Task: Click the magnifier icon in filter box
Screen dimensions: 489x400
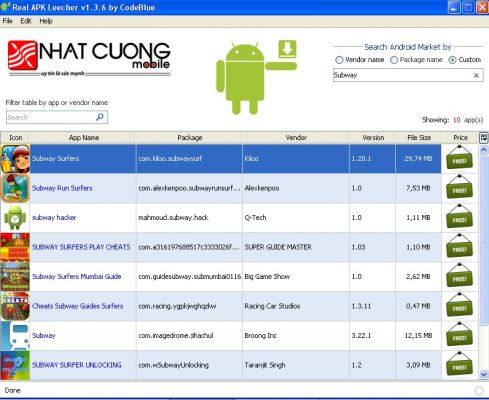Action: 100,117
